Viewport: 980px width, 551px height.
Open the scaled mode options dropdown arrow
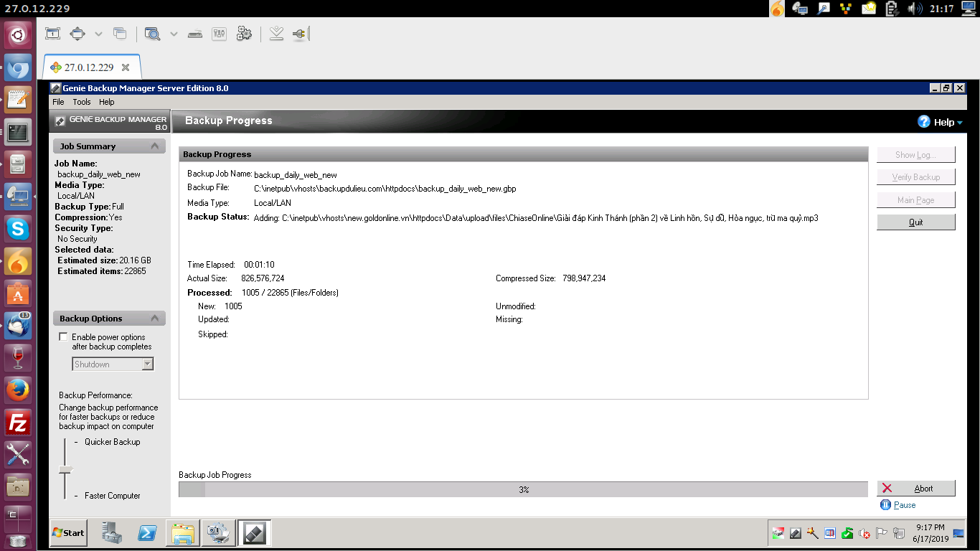(98, 34)
